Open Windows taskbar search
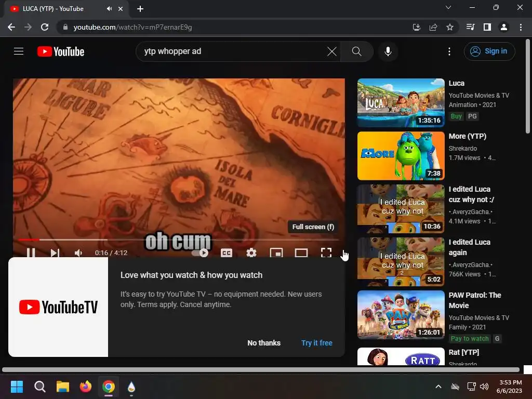 (39, 387)
